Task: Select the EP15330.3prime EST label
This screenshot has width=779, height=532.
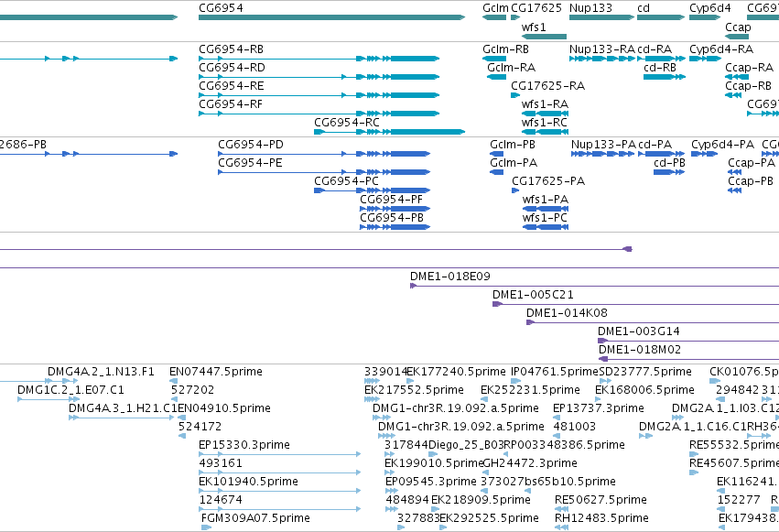Action: (244, 445)
